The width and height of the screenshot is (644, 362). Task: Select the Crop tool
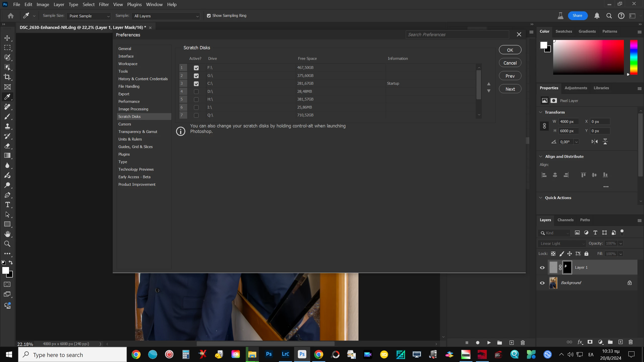[x=7, y=77]
